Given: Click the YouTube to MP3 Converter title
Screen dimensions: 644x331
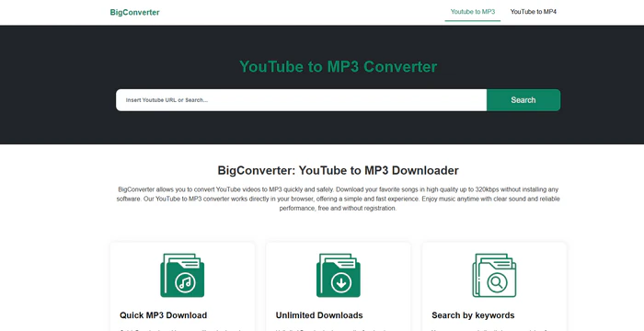Looking at the screenshot, I should tap(338, 66).
